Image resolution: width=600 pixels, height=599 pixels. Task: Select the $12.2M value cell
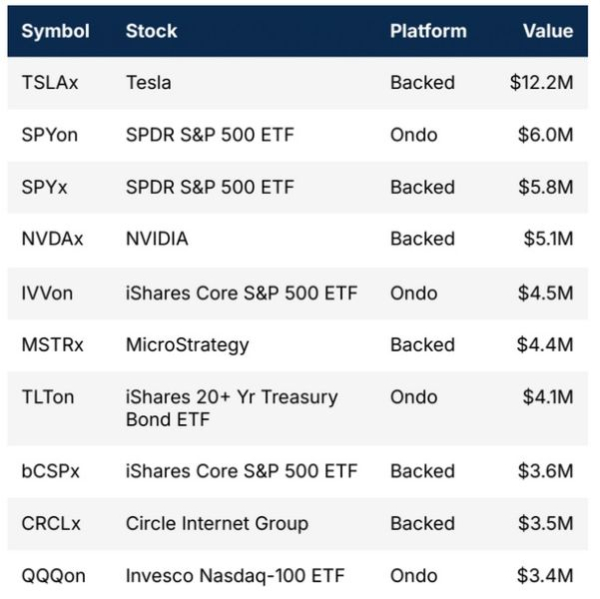(541, 83)
